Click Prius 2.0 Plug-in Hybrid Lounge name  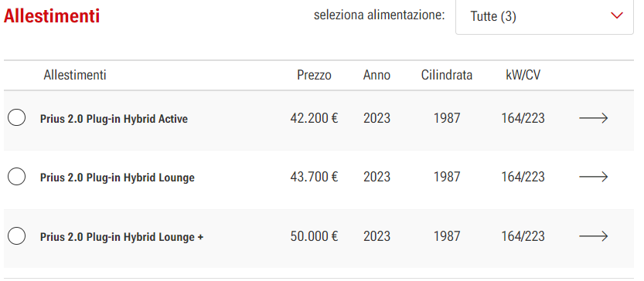[x=117, y=178]
